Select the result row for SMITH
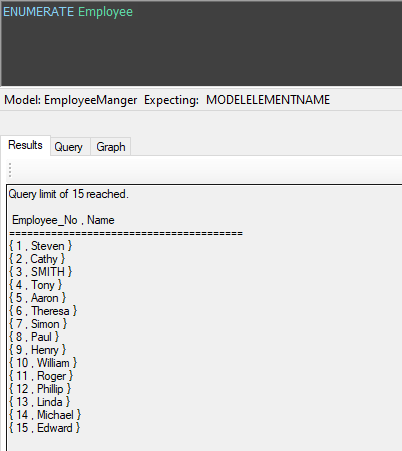Viewport: 402px width, 451px height. (x=41, y=272)
